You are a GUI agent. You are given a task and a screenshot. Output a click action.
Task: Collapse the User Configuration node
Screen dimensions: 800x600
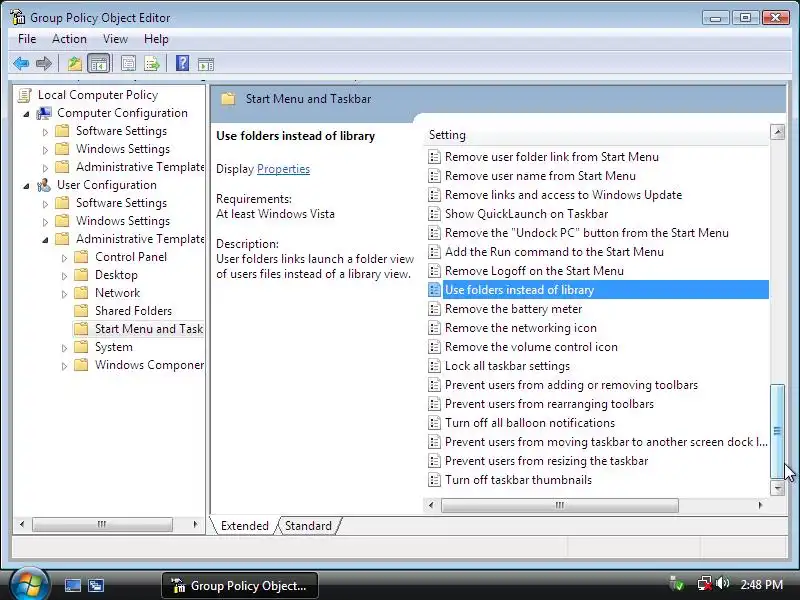(x=26, y=186)
